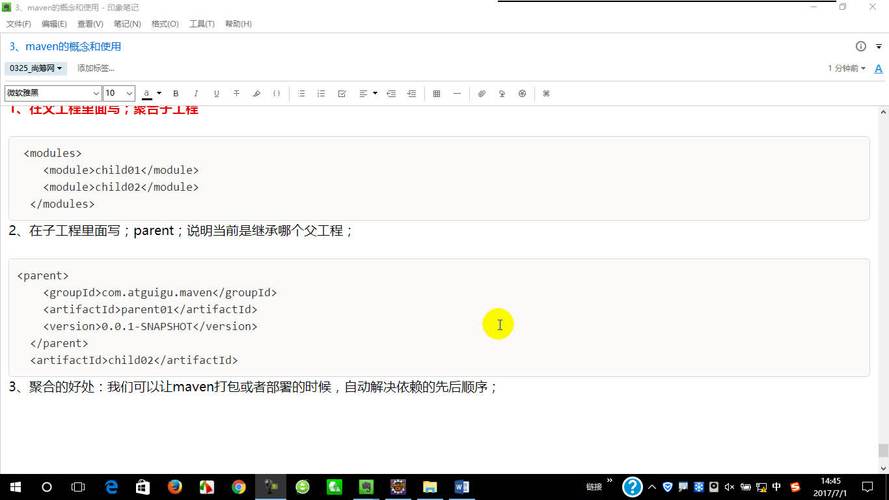This screenshot has width=889, height=500.
Task: Open the clock showing 14:45
Action: tap(830, 487)
